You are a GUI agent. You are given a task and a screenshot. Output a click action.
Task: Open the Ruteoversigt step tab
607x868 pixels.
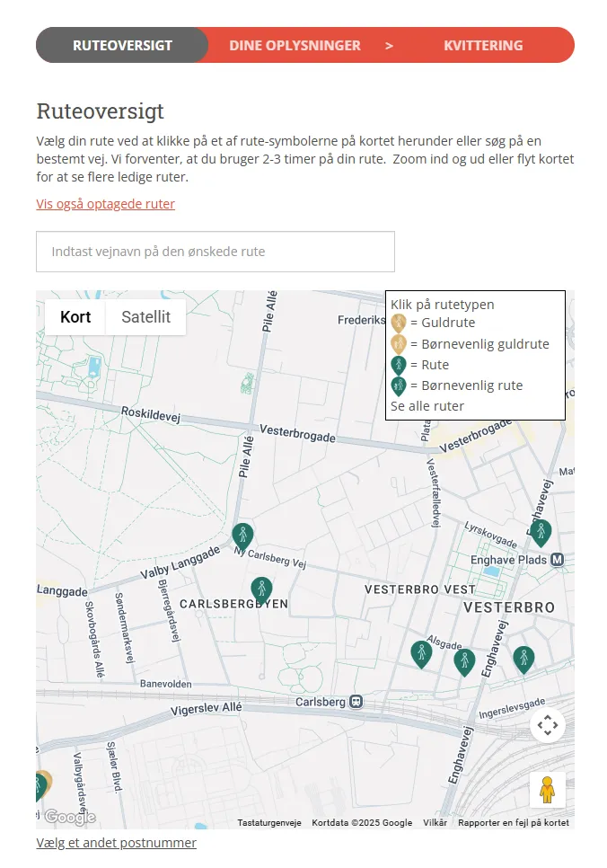pos(122,45)
